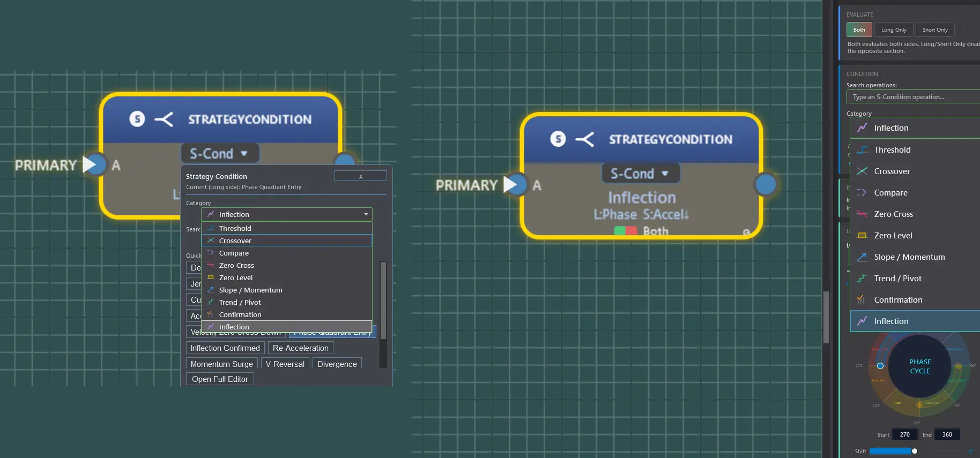The image size is (980, 458).
Task: Toggle the red-green Both indicator on right node
Action: 626,231
